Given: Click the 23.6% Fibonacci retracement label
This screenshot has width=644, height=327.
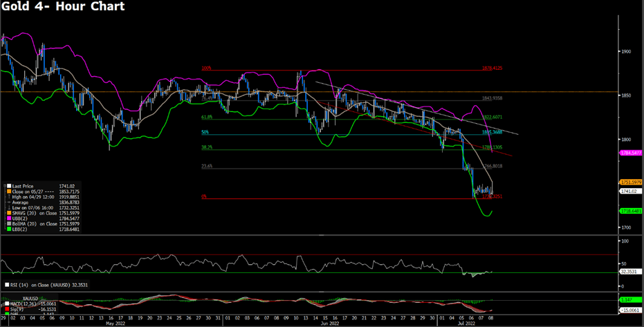Looking at the screenshot, I should (207, 167).
